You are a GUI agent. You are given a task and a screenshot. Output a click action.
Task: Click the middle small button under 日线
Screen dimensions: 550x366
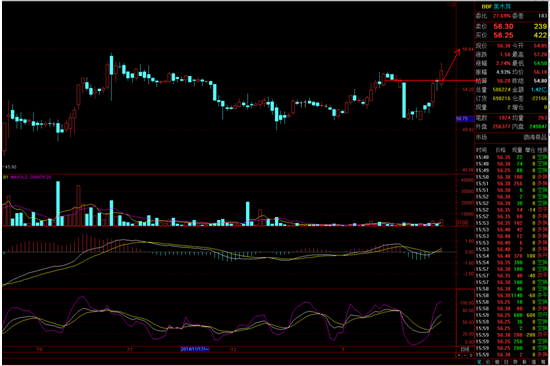coord(465,355)
